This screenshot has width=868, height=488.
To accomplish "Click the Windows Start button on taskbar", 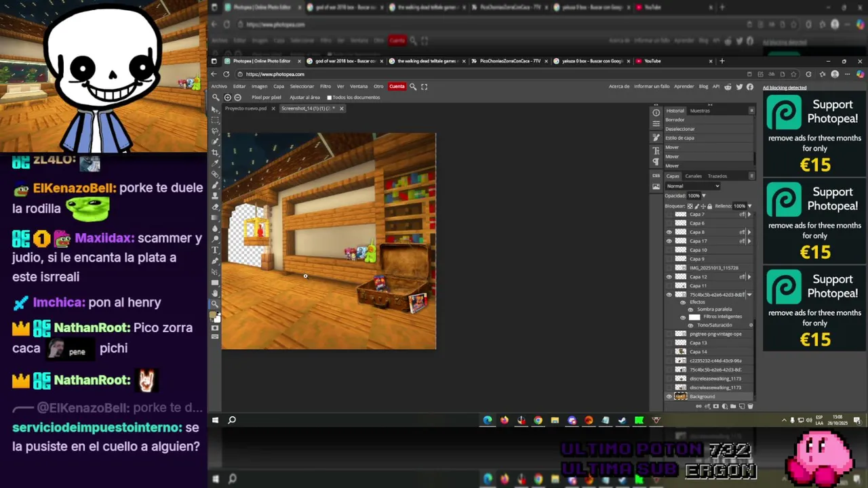I will [x=215, y=420].
